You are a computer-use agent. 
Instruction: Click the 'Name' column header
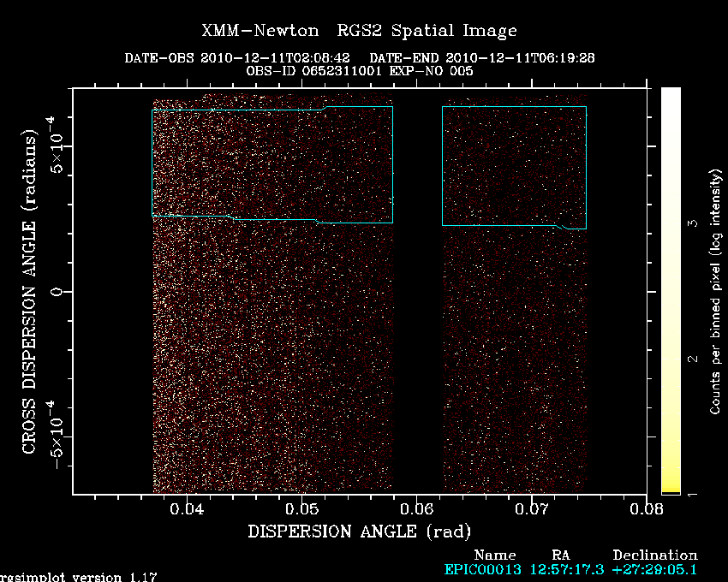click(x=495, y=555)
